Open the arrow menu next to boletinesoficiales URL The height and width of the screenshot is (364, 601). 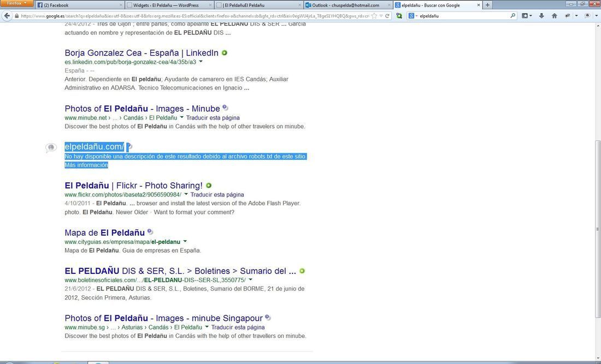pyautogui.click(x=250, y=280)
